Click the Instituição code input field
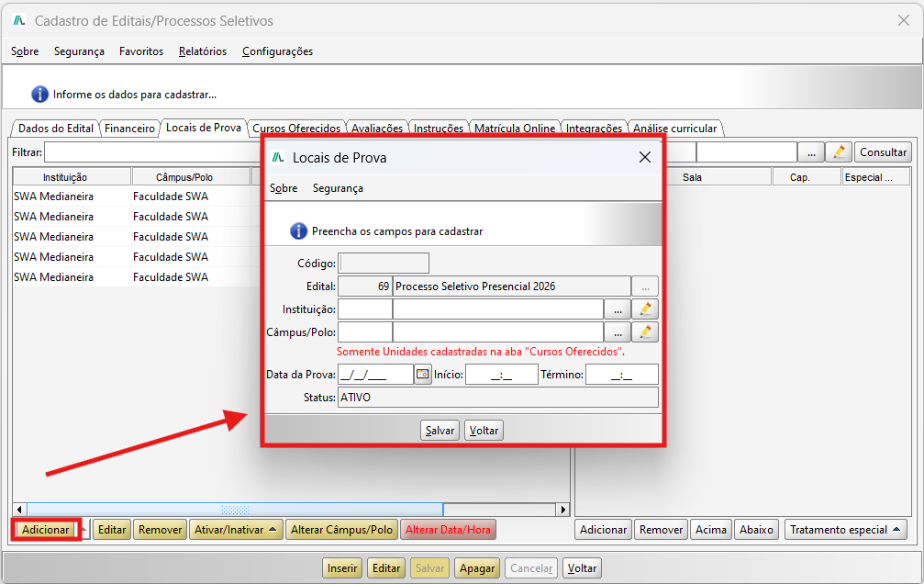The width and height of the screenshot is (924, 584). (x=365, y=309)
